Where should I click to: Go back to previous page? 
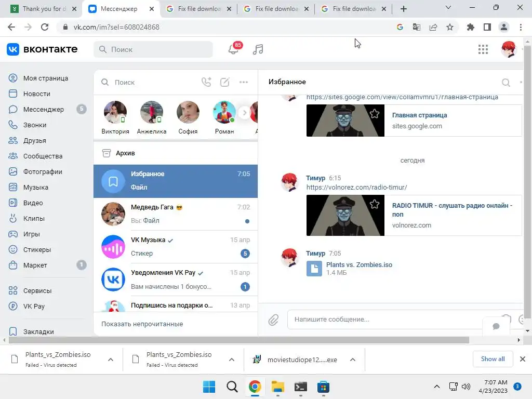click(11, 27)
